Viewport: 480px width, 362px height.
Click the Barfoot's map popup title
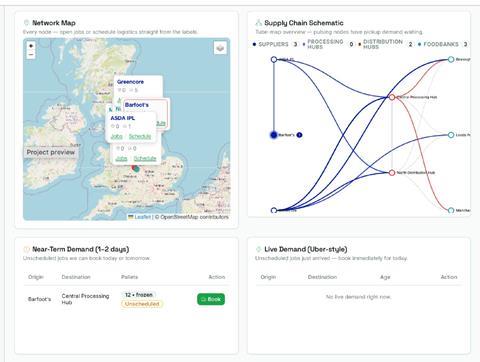pyautogui.click(x=137, y=105)
